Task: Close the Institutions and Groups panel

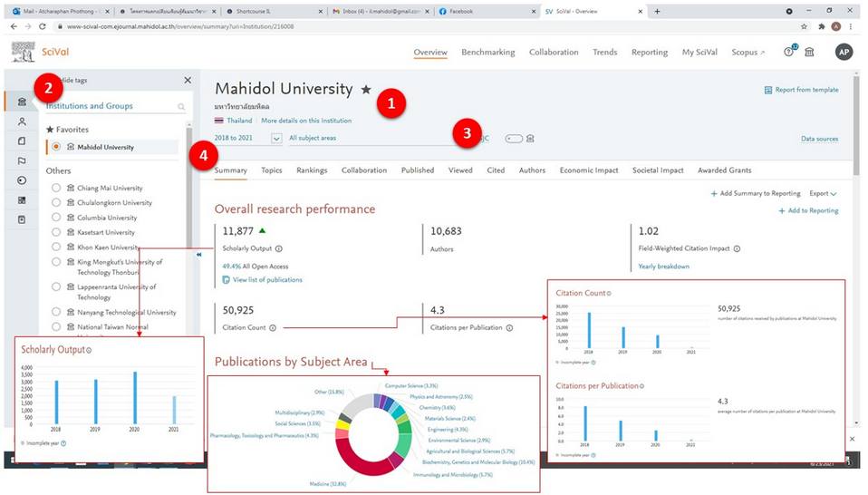Action: [188, 81]
